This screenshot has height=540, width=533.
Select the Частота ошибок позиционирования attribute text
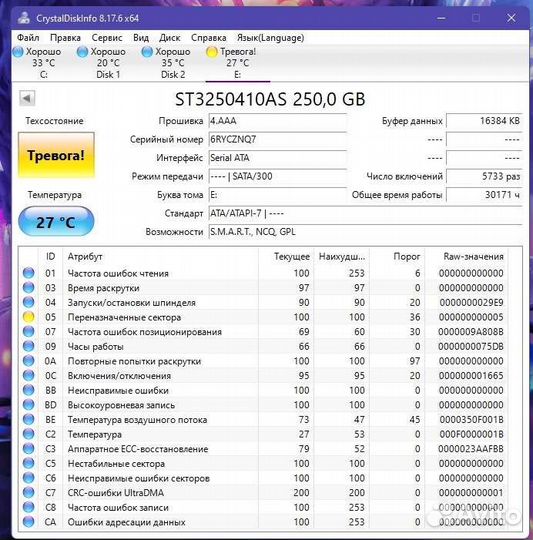coord(145,332)
